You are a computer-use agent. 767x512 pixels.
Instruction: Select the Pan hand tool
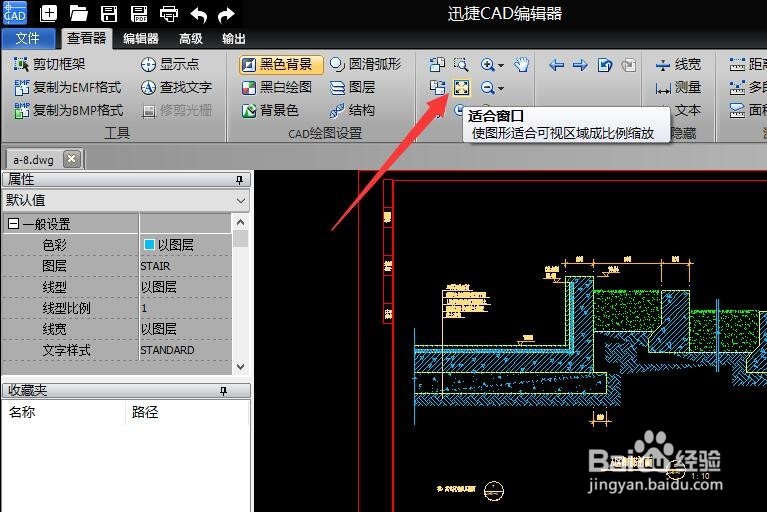[x=521, y=65]
